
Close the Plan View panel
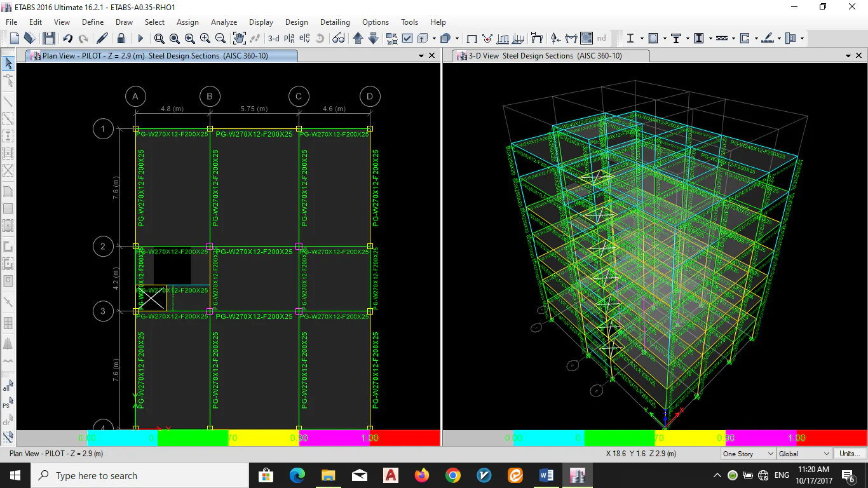click(x=432, y=56)
